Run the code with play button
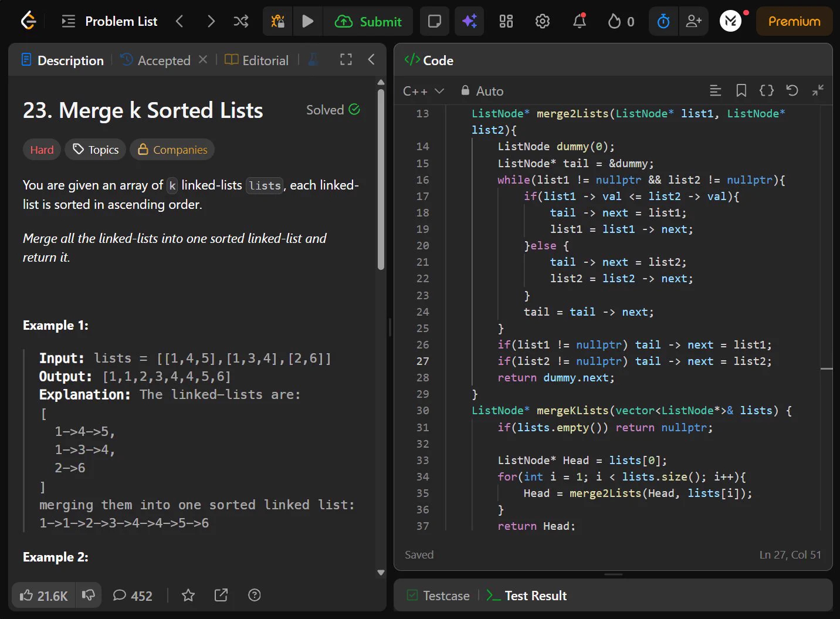Screen dimensions: 840x619 click(x=307, y=22)
